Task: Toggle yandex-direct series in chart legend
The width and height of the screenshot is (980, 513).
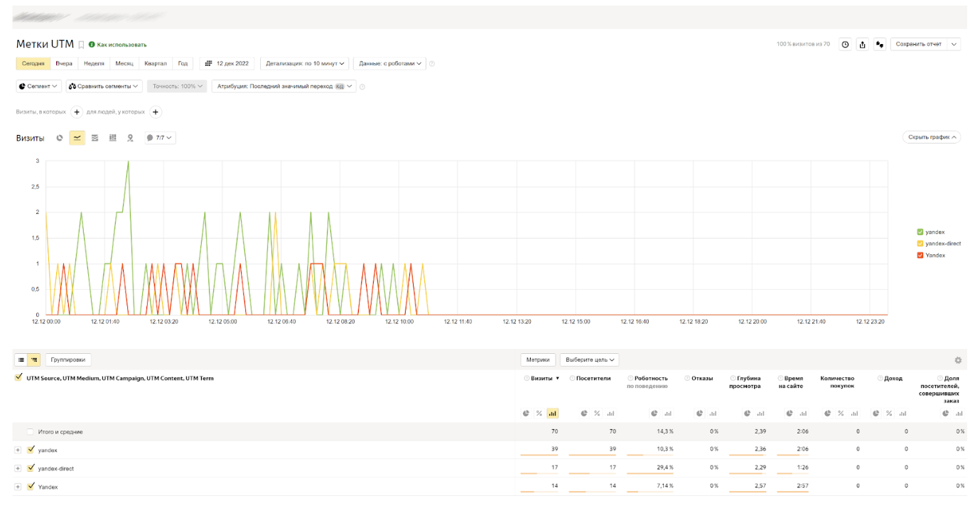Action: tap(920, 244)
